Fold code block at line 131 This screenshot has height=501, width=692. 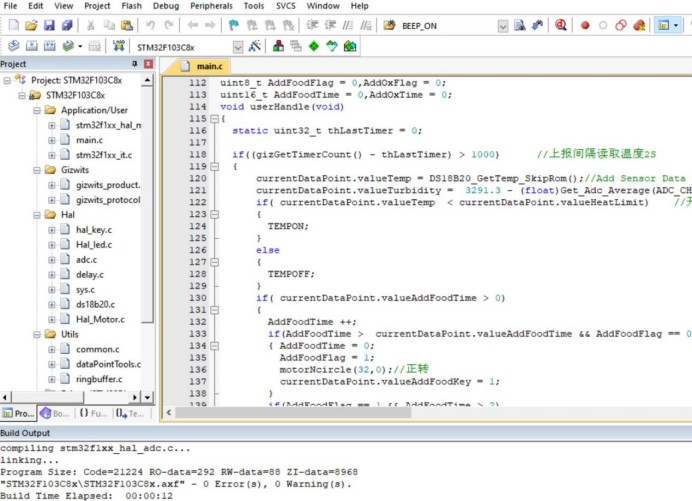tap(214, 310)
